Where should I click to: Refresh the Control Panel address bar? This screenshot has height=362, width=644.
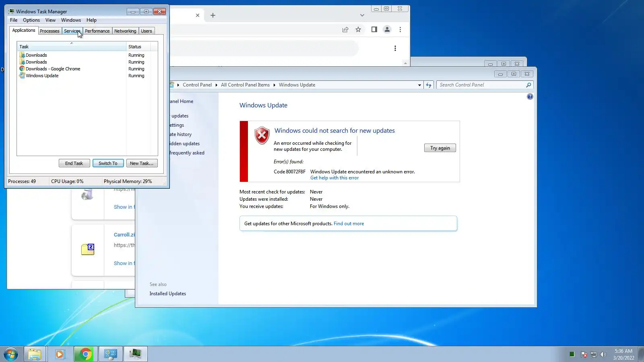click(429, 85)
